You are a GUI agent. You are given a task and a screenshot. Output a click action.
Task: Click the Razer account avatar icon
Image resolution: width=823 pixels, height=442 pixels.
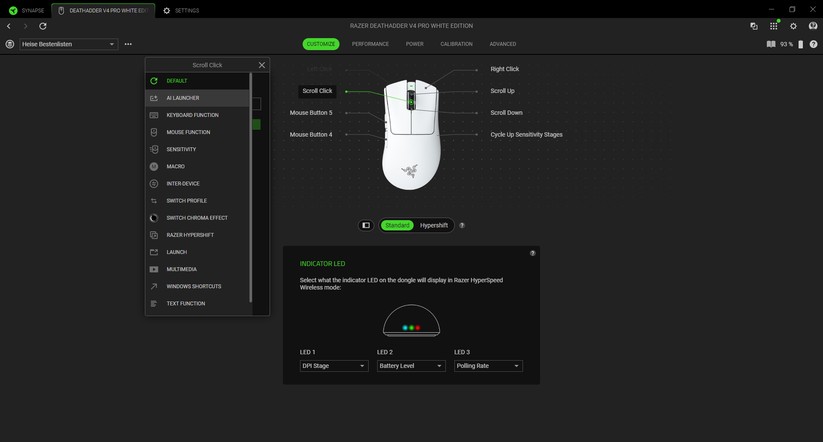(x=813, y=26)
